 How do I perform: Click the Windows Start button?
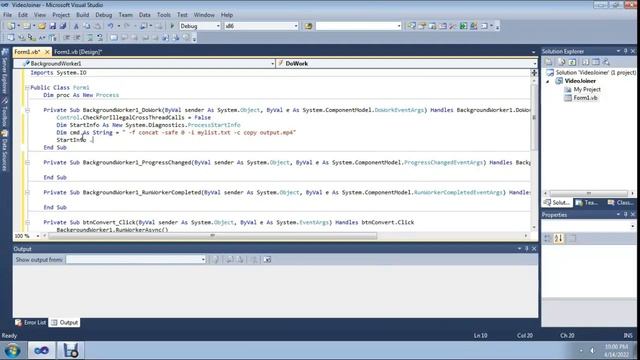(12, 350)
